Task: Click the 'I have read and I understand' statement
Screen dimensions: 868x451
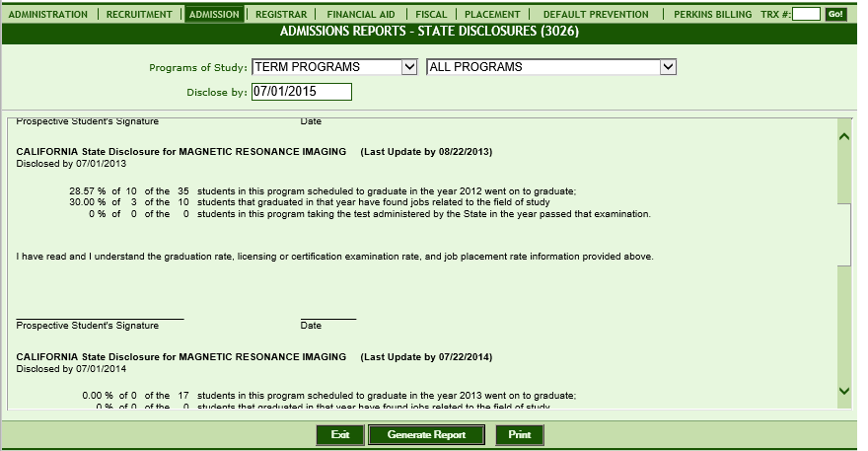Action: [x=335, y=257]
